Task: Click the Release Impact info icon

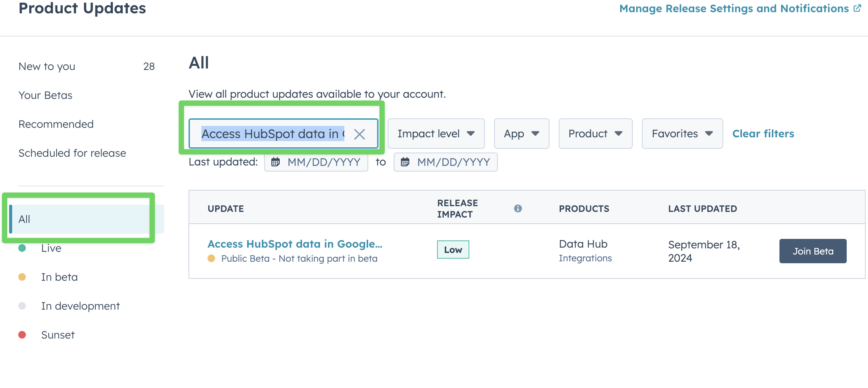Action: click(518, 208)
